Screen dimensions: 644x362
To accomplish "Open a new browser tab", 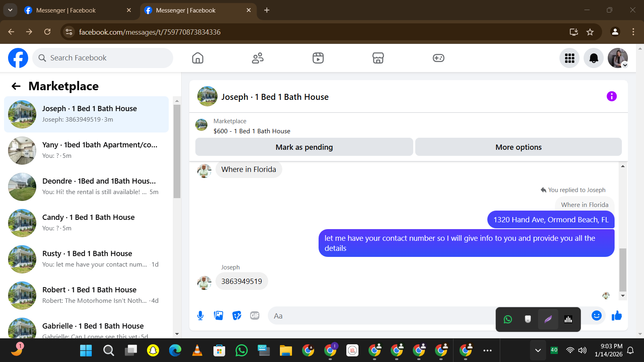I will coord(267,10).
